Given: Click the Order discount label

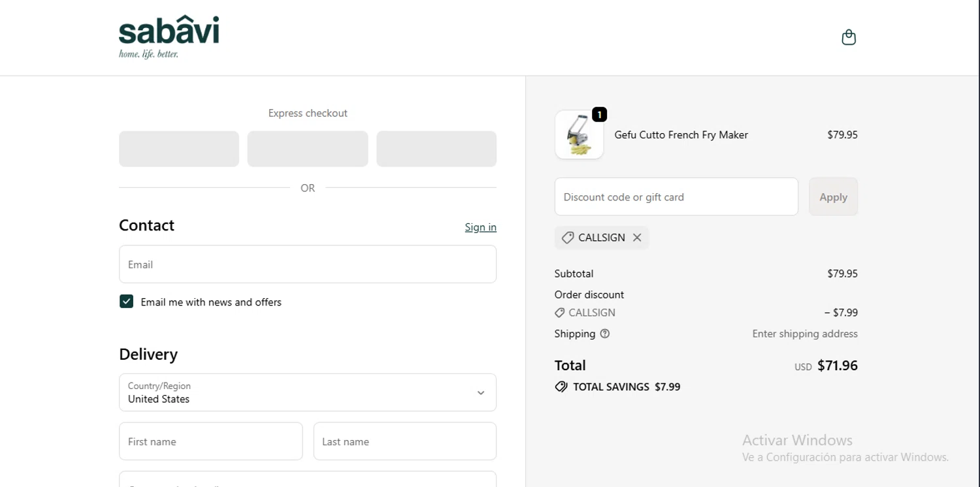Looking at the screenshot, I should [x=589, y=294].
